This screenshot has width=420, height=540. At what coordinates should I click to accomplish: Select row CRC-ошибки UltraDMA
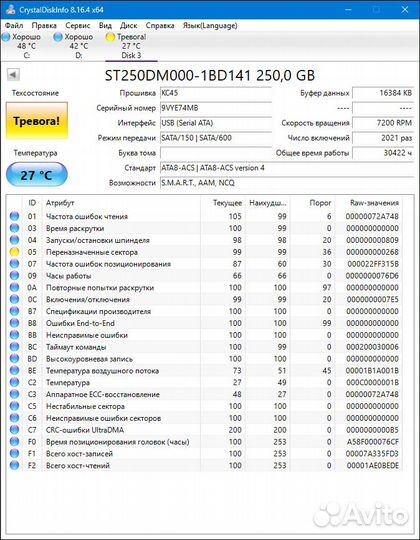coord(205,430)
